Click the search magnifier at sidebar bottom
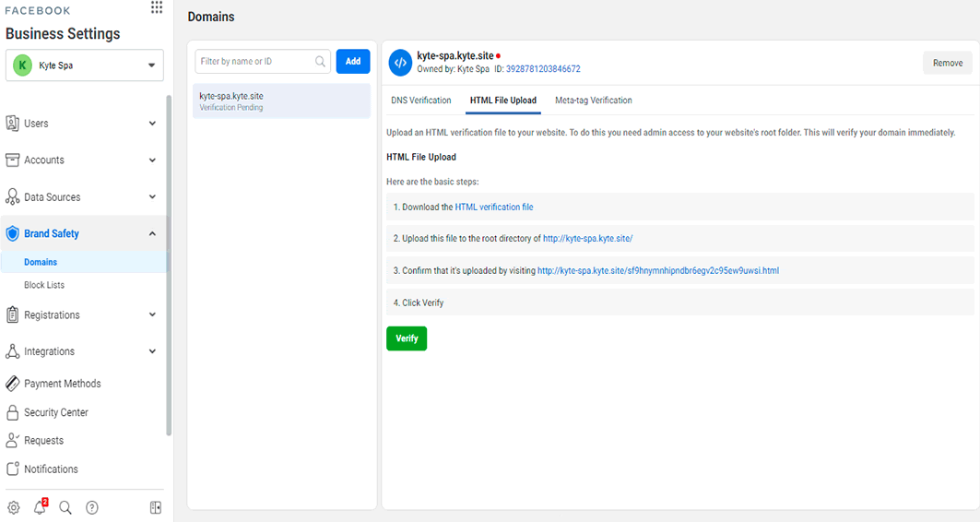 pos(65,507)
